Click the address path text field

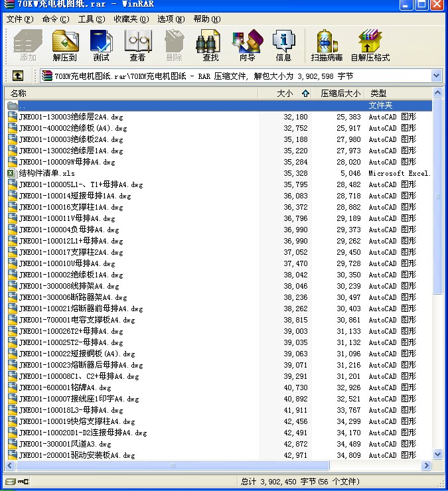[x=241, y=76]
